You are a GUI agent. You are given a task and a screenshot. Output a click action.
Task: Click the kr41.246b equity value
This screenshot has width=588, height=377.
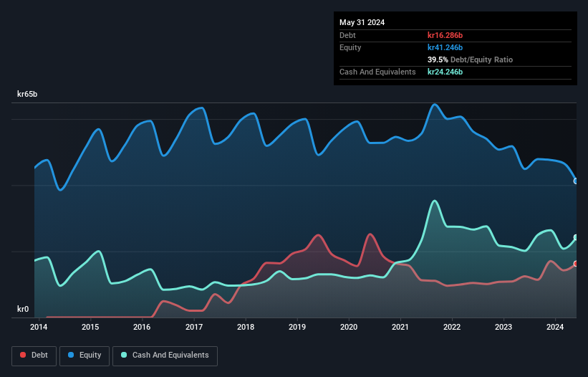[x=445, y=47]
